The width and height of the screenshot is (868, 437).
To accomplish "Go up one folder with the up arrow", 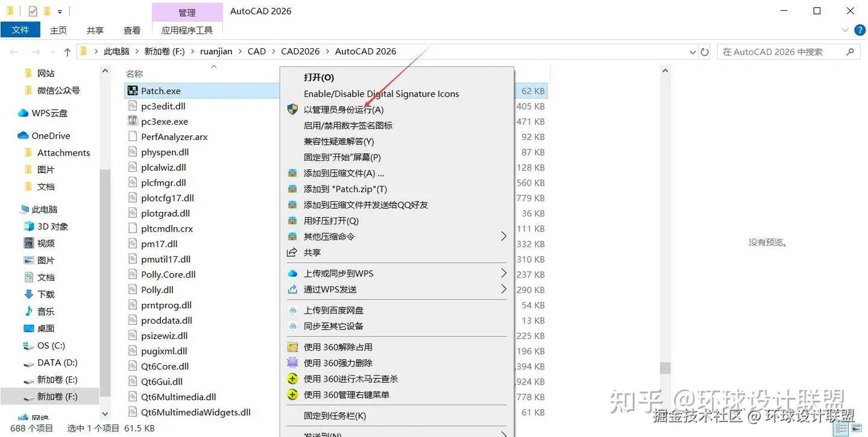I will click(67, 52).
